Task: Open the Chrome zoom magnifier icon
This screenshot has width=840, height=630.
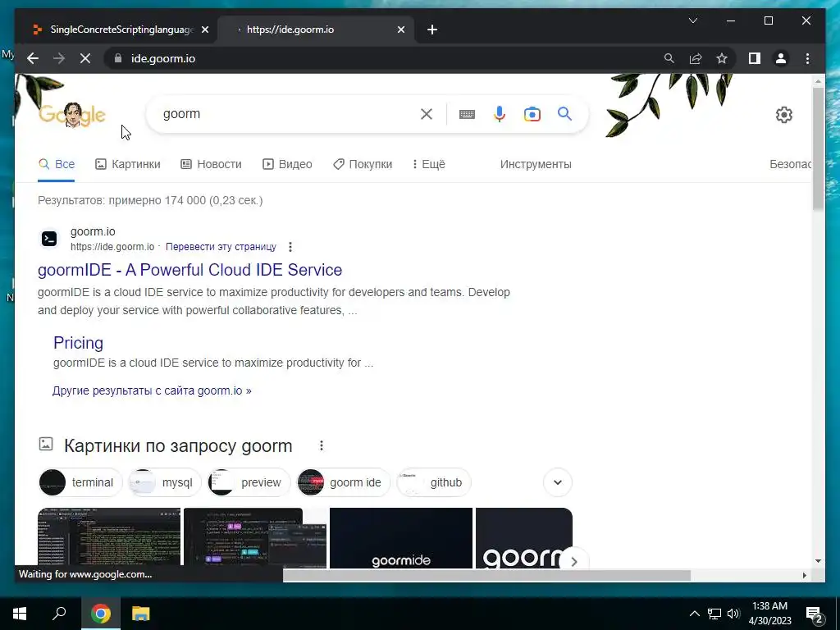Action: point(669,58)
